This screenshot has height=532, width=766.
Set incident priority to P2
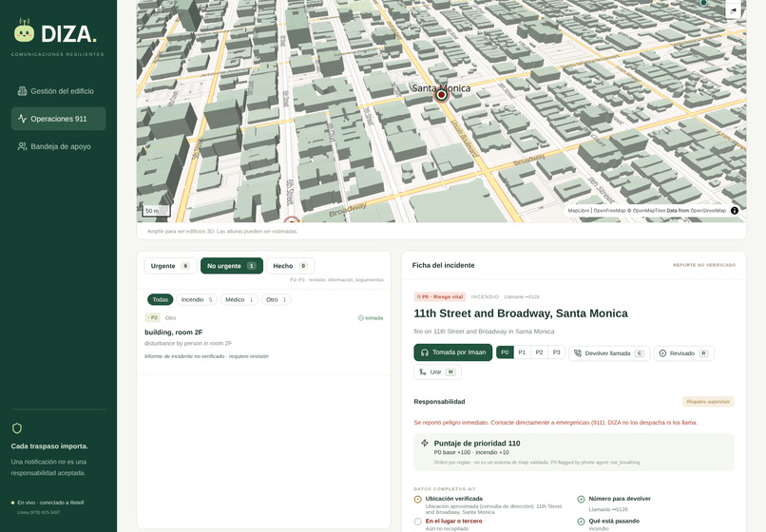click(539, 352)
